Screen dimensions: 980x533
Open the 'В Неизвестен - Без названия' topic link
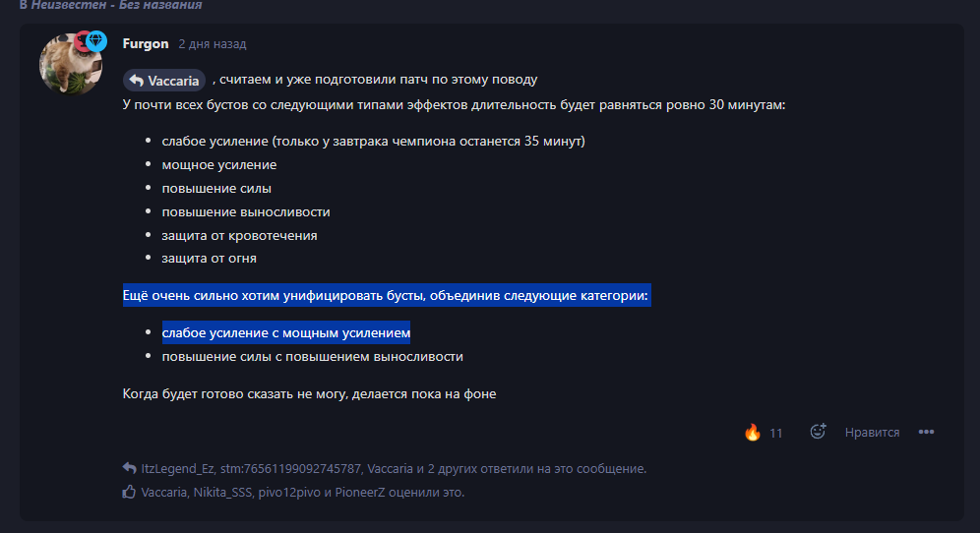110,5
